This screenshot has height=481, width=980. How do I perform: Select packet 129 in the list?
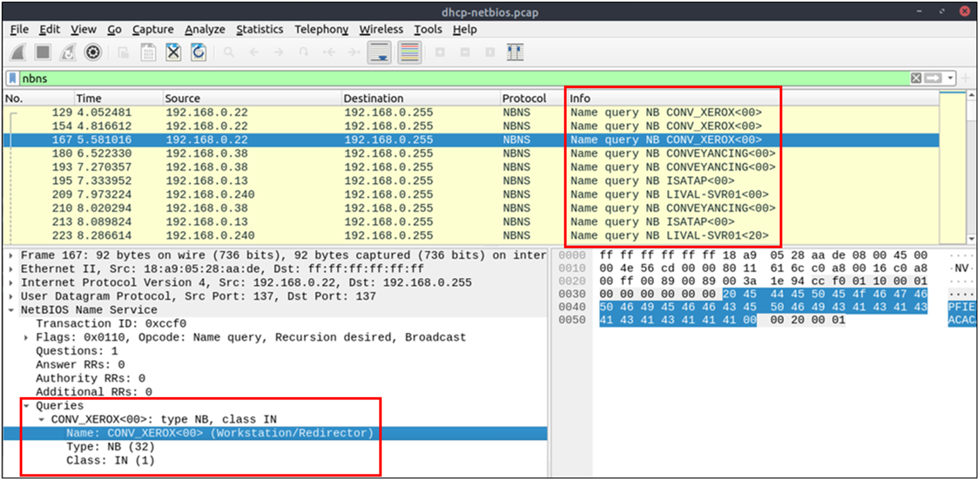click(470, 112)
